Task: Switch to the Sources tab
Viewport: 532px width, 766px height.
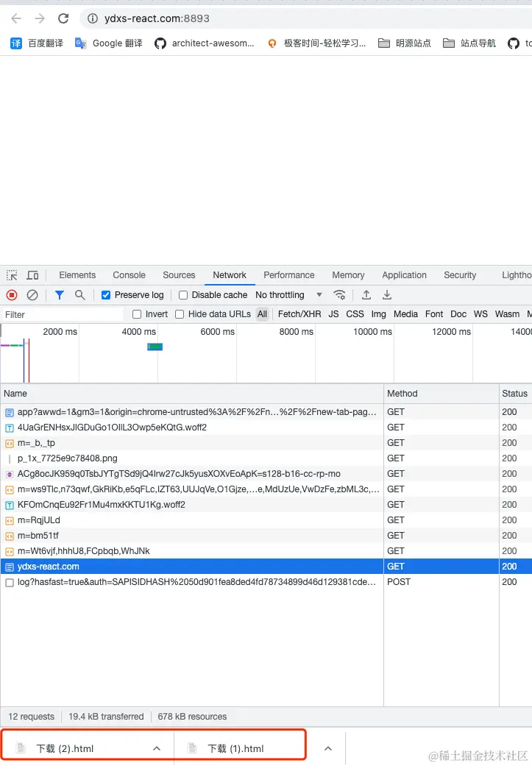Action: (x=179, y=275)
